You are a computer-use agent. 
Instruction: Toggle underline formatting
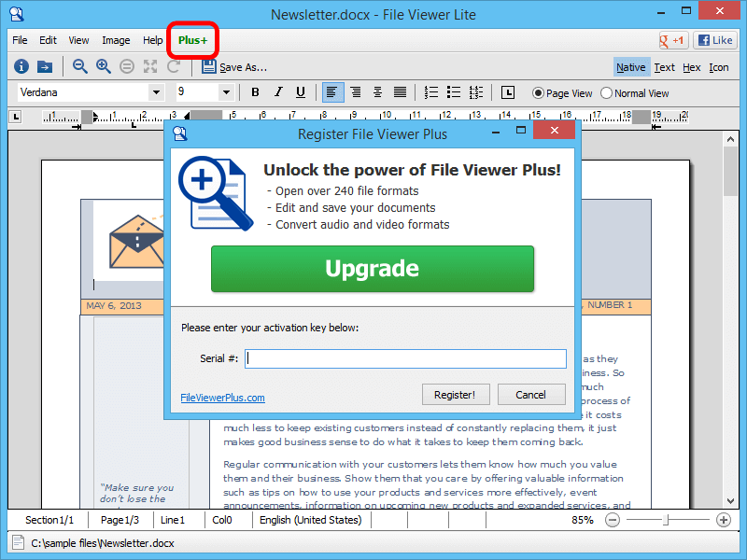tap(301, 92)
